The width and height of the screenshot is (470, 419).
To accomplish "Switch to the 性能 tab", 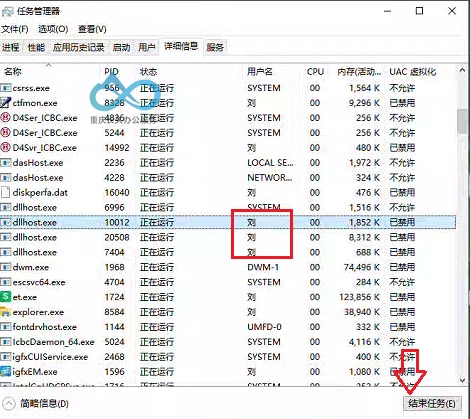I will point(36,47).
